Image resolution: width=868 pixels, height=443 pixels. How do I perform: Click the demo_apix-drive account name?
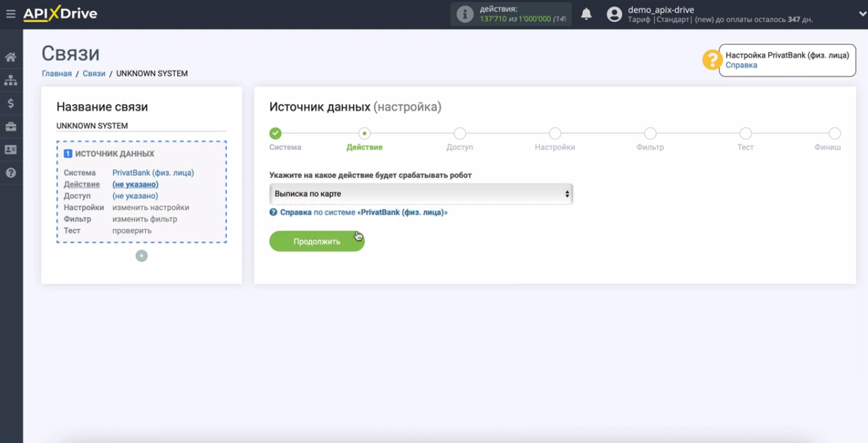661,10
